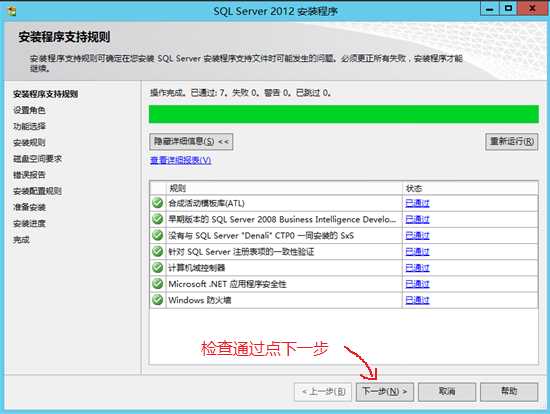
Task: Click the page heading 安装程序支持规则
Action: (x=64, y=37)
